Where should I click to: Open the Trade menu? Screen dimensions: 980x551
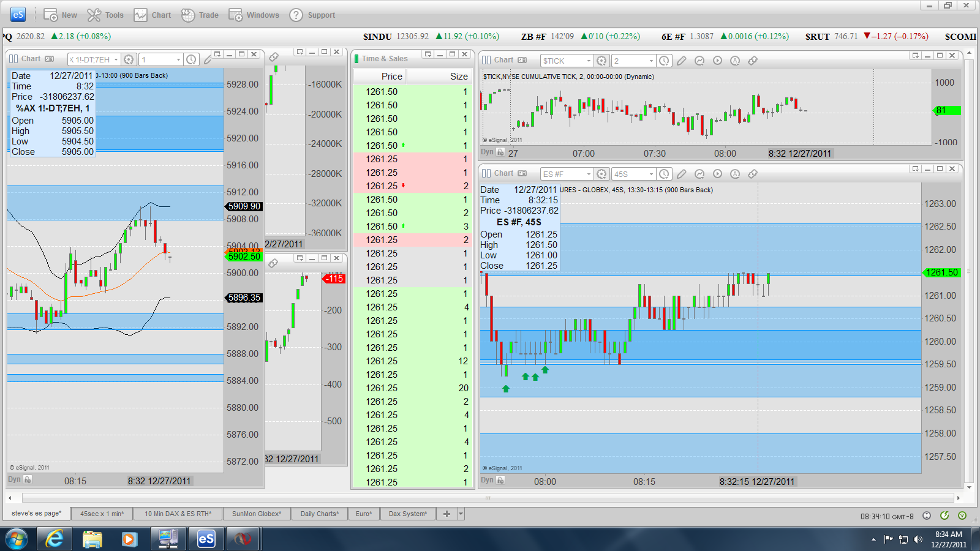[x=200, y=15]
